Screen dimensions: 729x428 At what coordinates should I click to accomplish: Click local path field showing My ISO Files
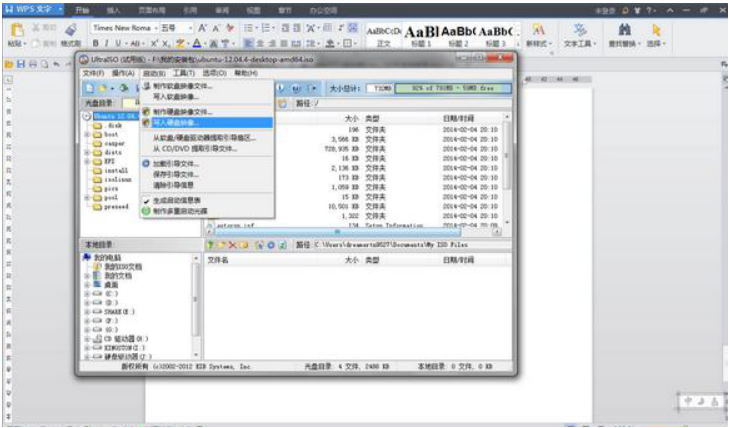coord(412,245)
